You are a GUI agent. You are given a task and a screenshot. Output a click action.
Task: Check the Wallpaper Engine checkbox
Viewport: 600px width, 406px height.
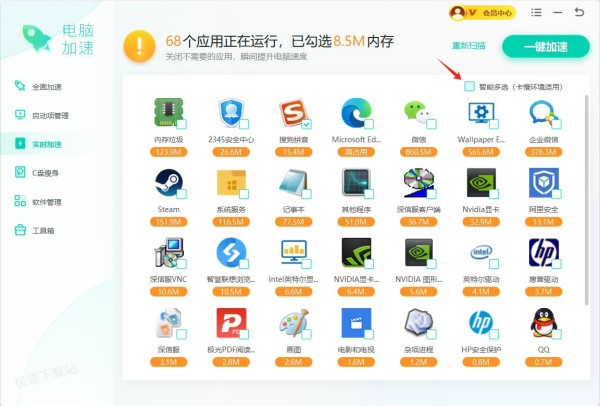click(x=494, y=124)
